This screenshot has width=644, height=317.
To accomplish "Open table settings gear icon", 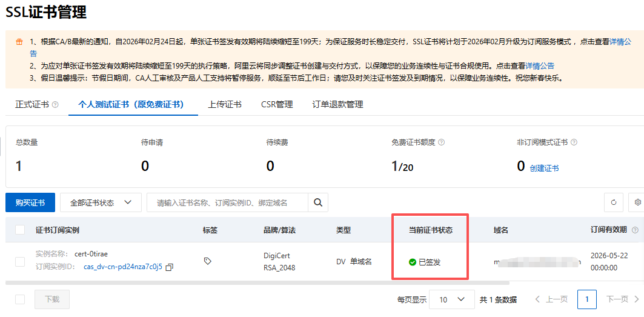I will (637, 202).
